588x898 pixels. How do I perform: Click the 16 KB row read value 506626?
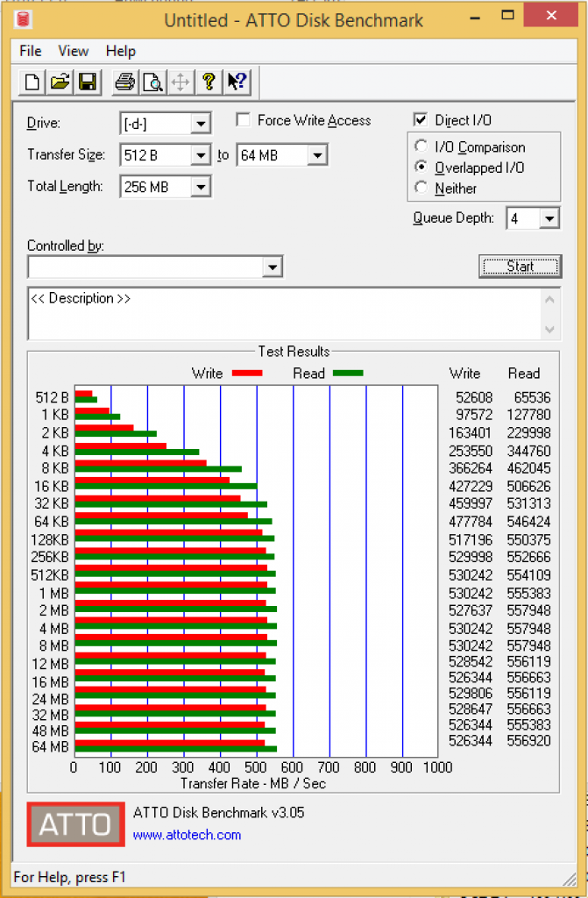click(x=529, y=486)
